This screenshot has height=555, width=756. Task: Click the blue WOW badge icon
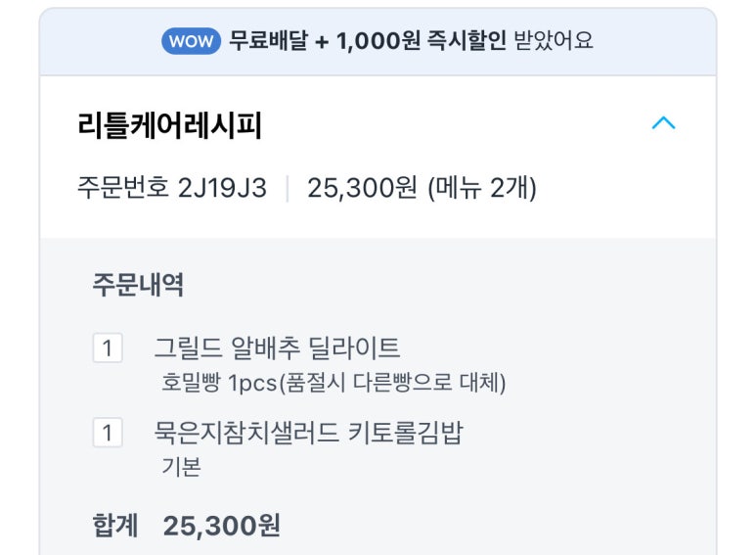pyautogui.click(x=191, y=41)
